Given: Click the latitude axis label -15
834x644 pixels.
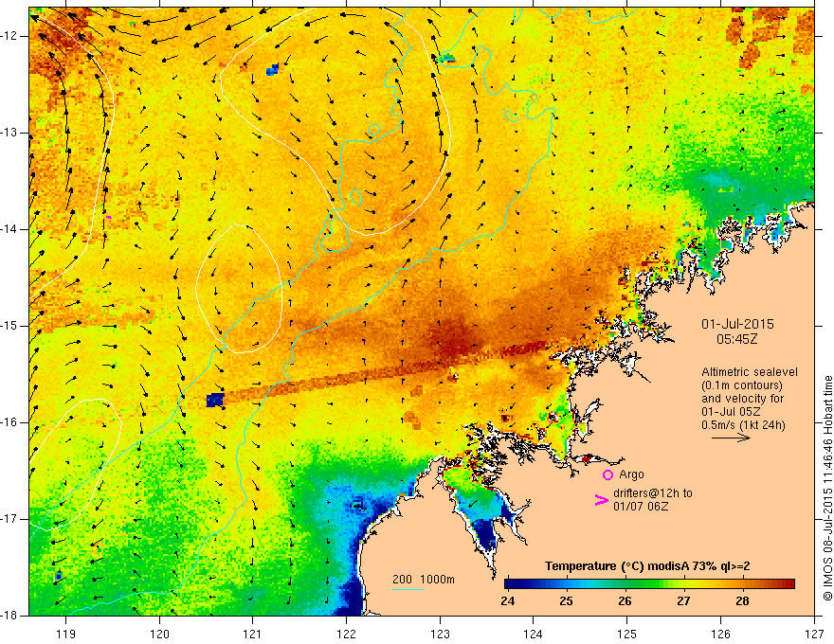Looking at the screenshot, I should tap(9, 326).
